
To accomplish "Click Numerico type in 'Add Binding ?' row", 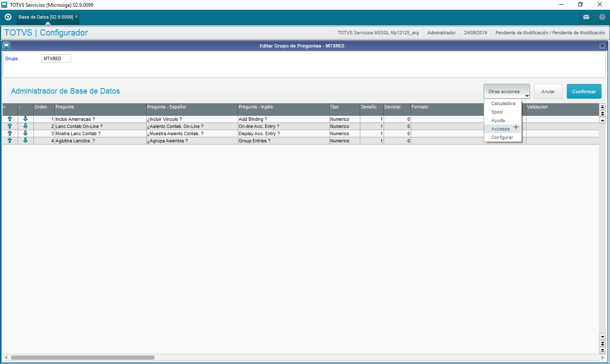I will click(345, 119).
